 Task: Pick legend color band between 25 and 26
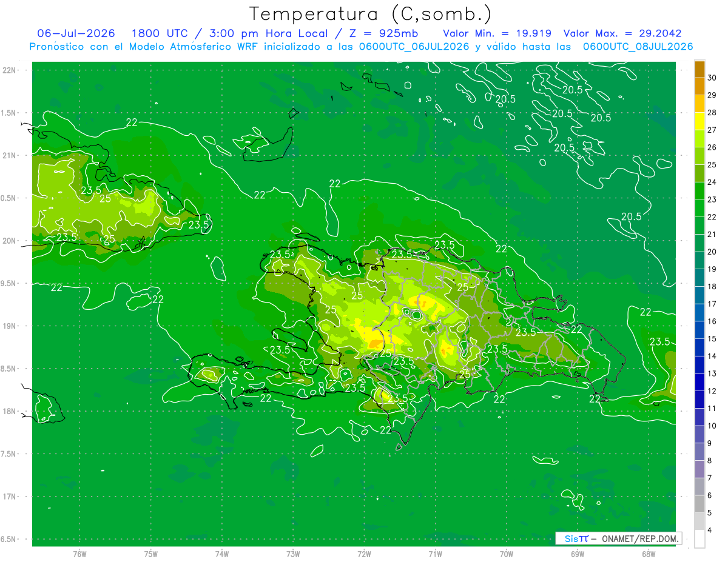coord(699,156)
